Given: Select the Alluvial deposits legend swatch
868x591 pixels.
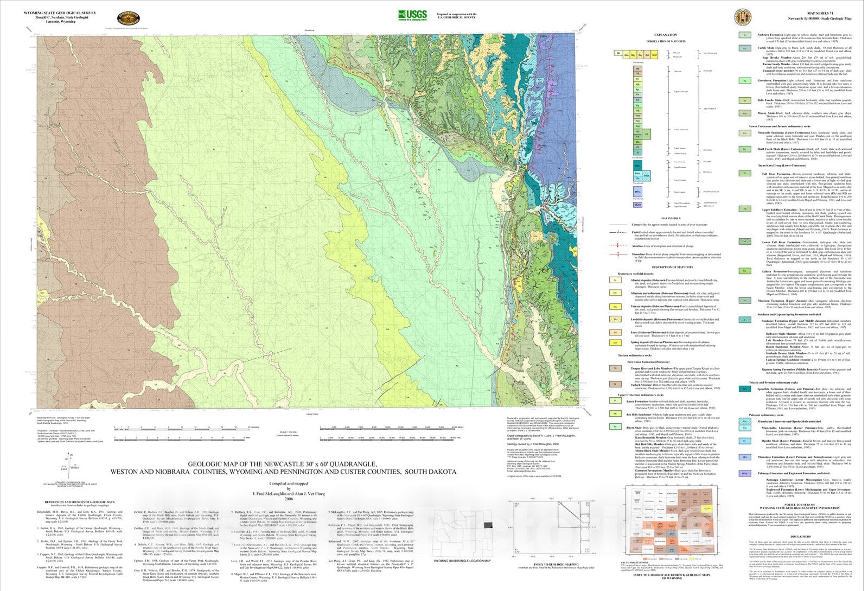Looking at the screenshot, I should point(615,281).
